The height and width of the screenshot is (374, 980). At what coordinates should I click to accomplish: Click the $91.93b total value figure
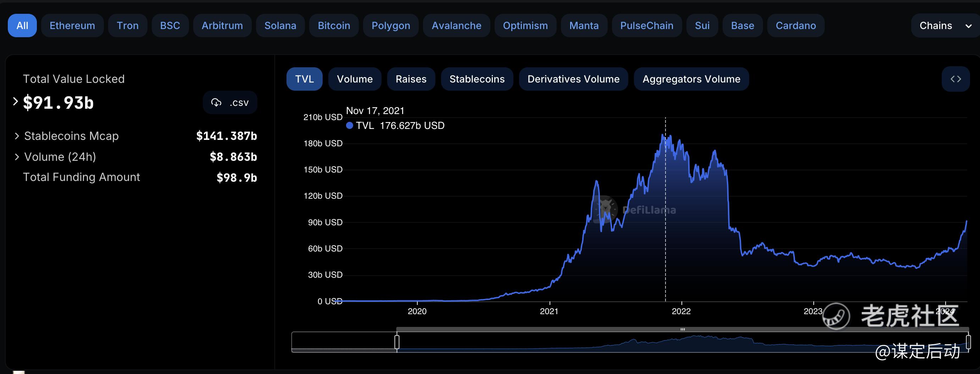(58, 103)
